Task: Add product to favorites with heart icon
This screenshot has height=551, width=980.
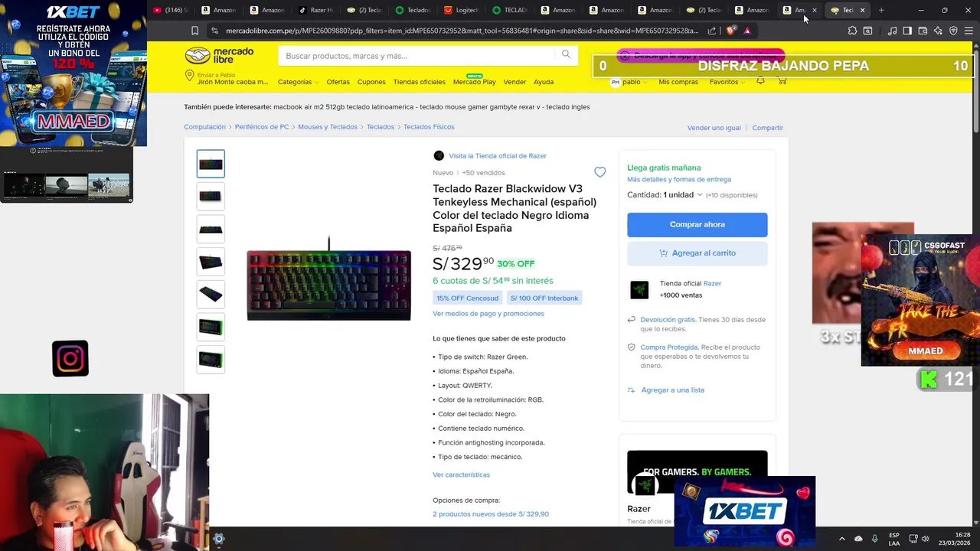Action: click(x=600, y=172)
